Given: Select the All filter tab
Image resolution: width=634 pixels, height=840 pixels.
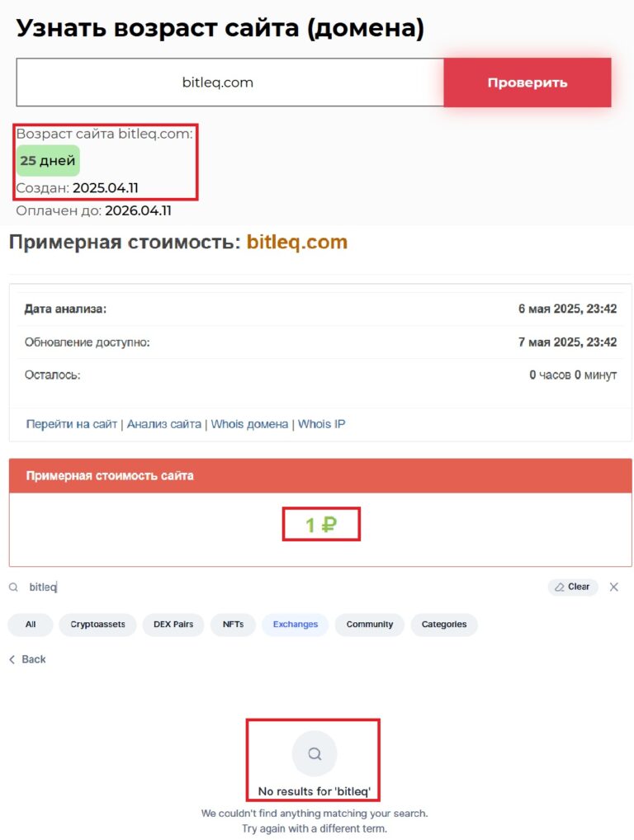Looking at the screenshot, I should (31, 625).
